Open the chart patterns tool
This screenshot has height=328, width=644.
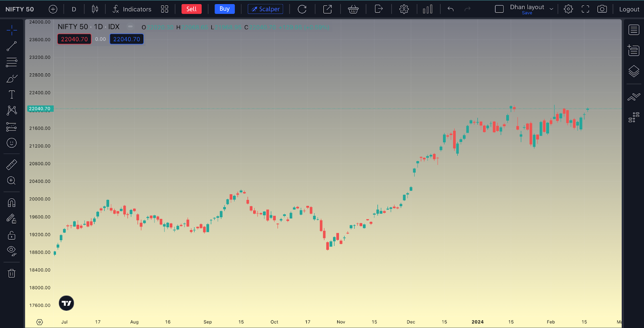coord(12,110)
